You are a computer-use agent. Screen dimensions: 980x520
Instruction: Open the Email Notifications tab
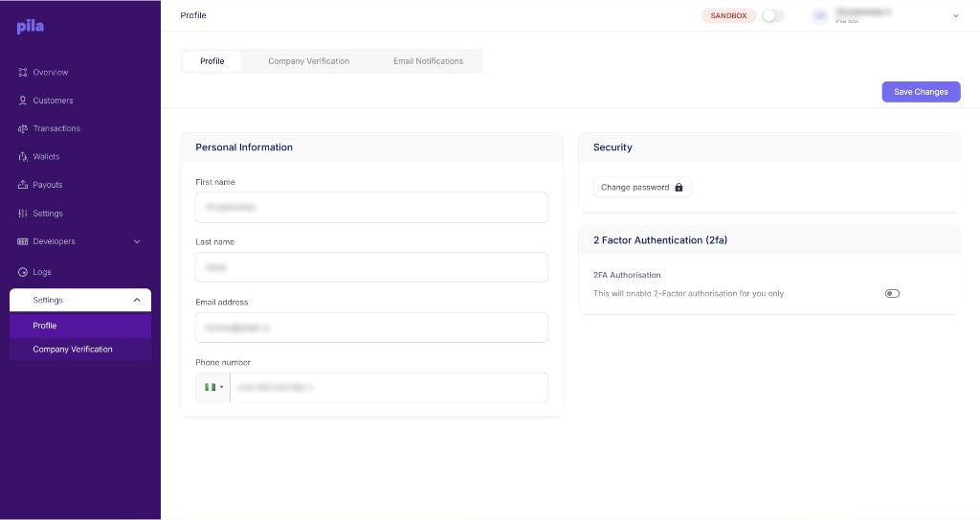pyautogui.click(x=428, y=61)
